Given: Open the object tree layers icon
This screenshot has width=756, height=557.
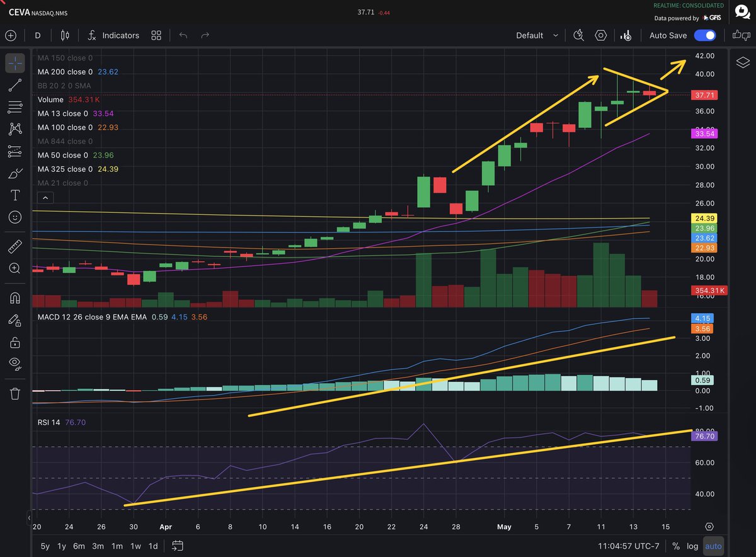Looking at the screenshot, I should pyautogui.click(x=743, y=62).
